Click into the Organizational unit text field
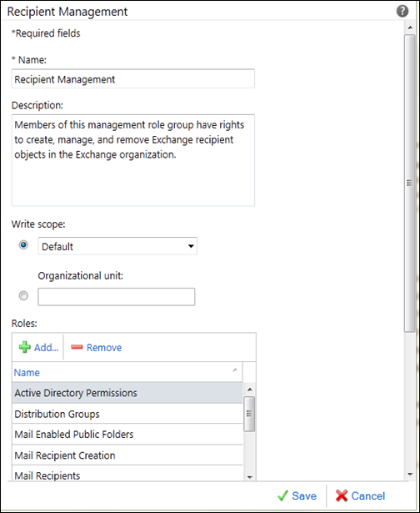The height and width of the screenshot is (513, 420). tap(117, 297)
